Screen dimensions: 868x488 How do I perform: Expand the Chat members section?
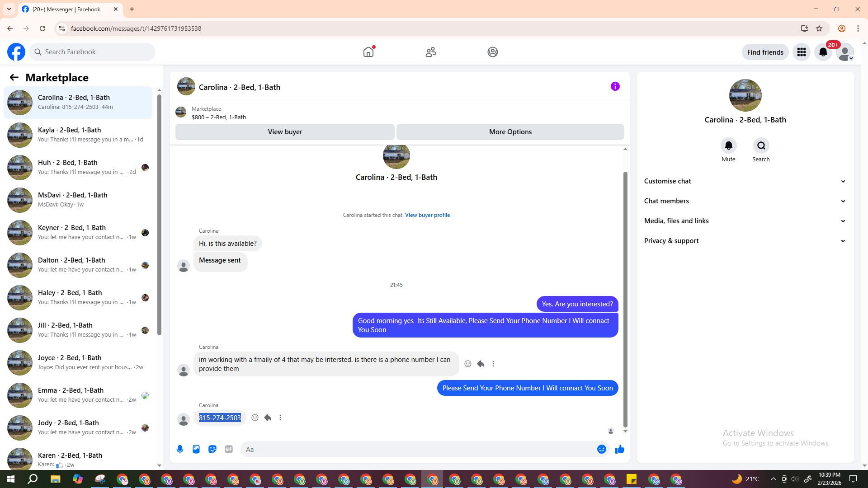click(x=745, y=201)
